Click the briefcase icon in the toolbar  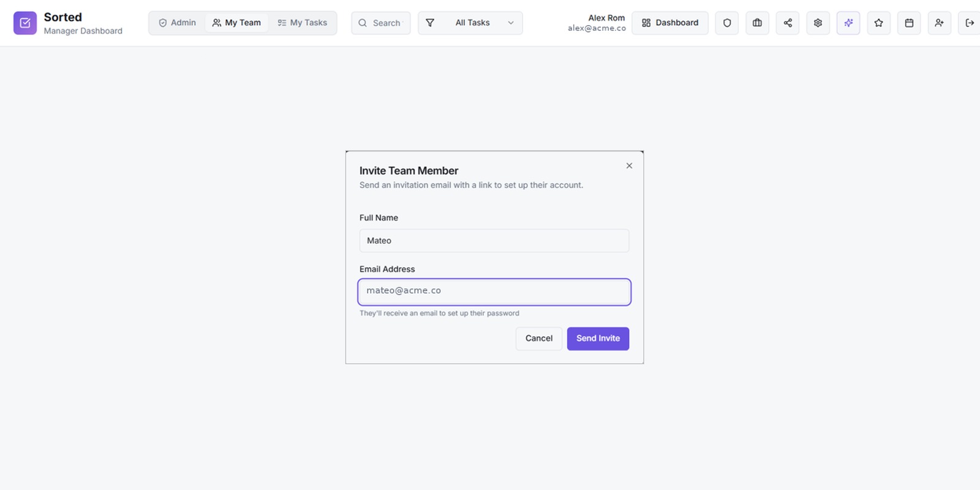[757, 23]
